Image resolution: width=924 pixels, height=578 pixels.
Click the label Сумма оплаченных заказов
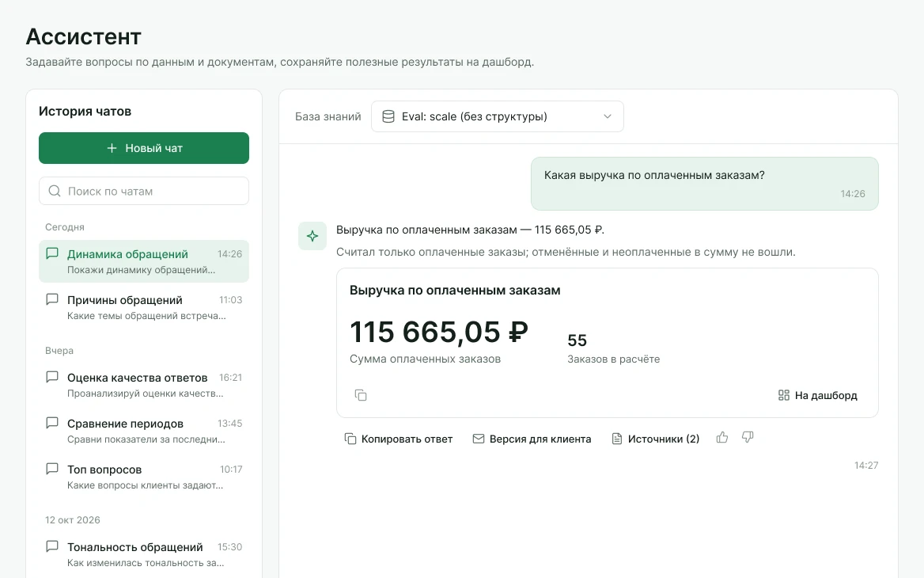(x=425, y=359)
